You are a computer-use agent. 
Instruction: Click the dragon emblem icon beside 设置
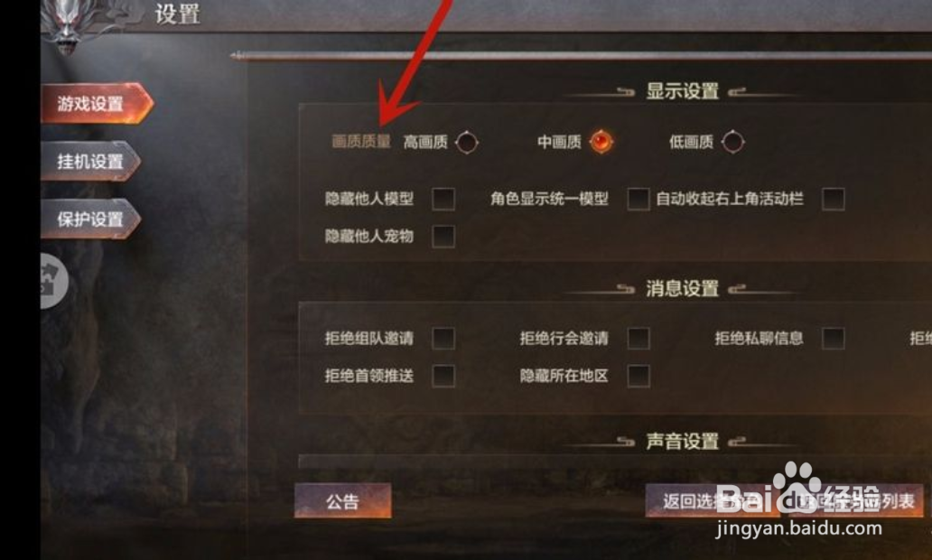[x=69, y=27]
